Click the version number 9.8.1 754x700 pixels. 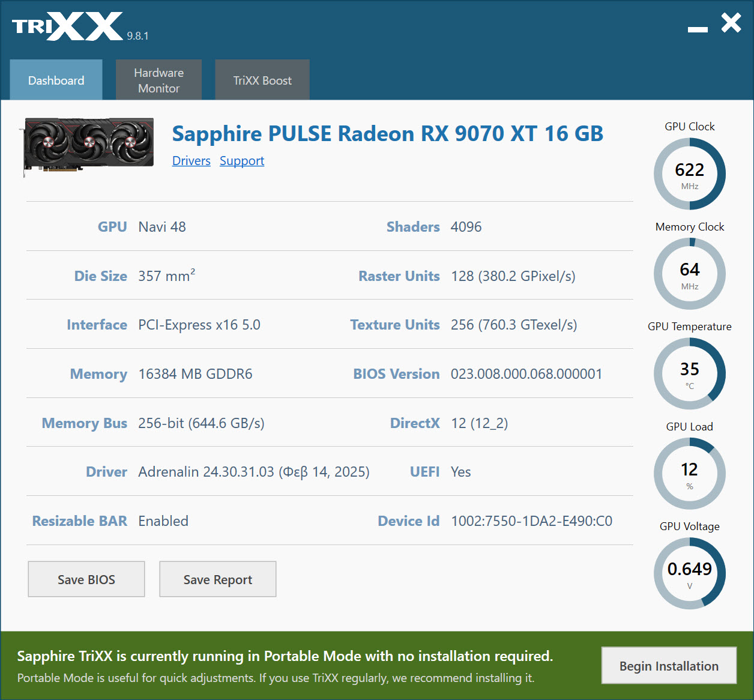tap(137, 36)
